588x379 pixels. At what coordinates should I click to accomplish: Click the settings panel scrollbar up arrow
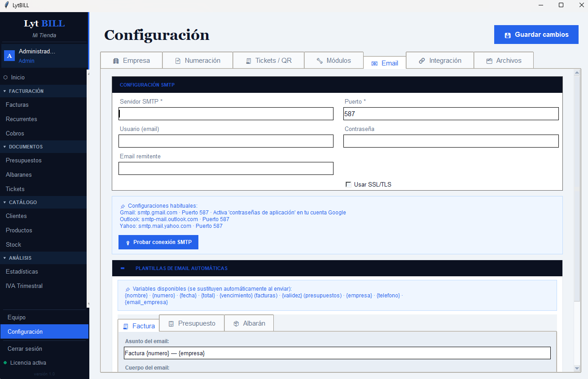[577, 72]
